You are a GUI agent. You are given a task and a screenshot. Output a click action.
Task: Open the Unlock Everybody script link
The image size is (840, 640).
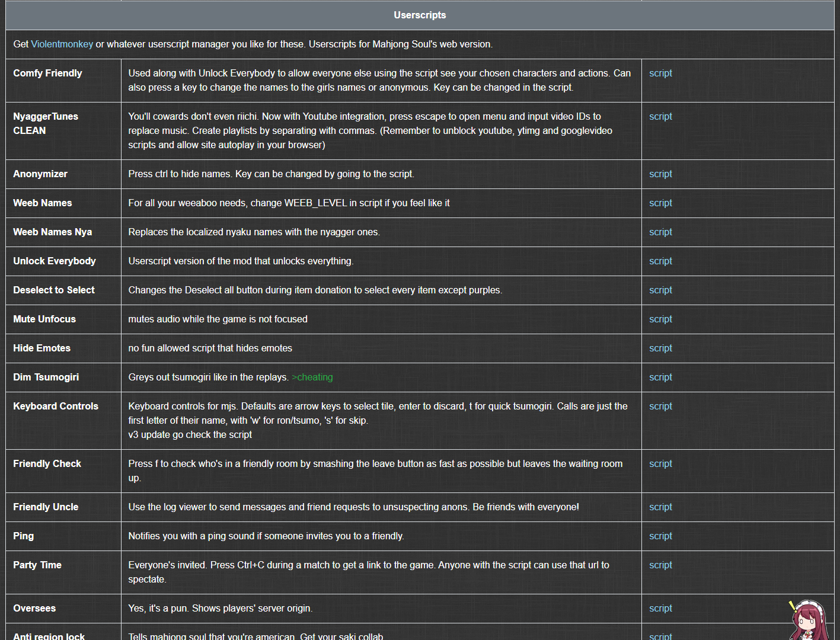click(660, 261)
